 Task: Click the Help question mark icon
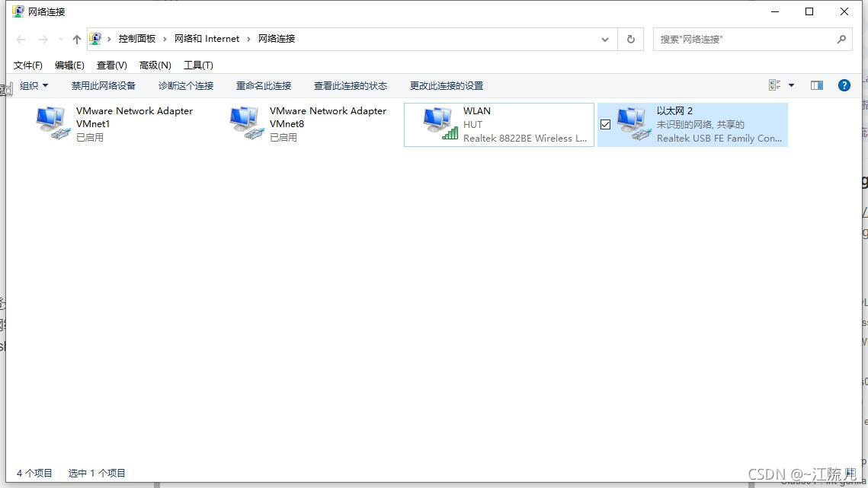point(844,85)
